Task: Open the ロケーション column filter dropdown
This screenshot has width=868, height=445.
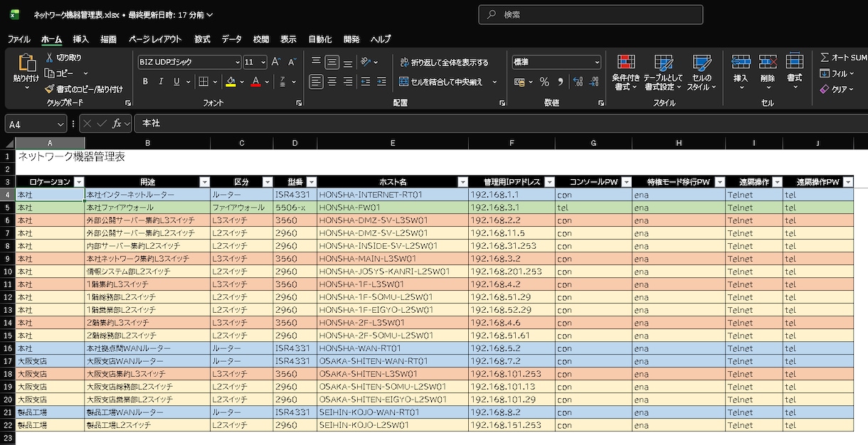Action: click(79, 182)
